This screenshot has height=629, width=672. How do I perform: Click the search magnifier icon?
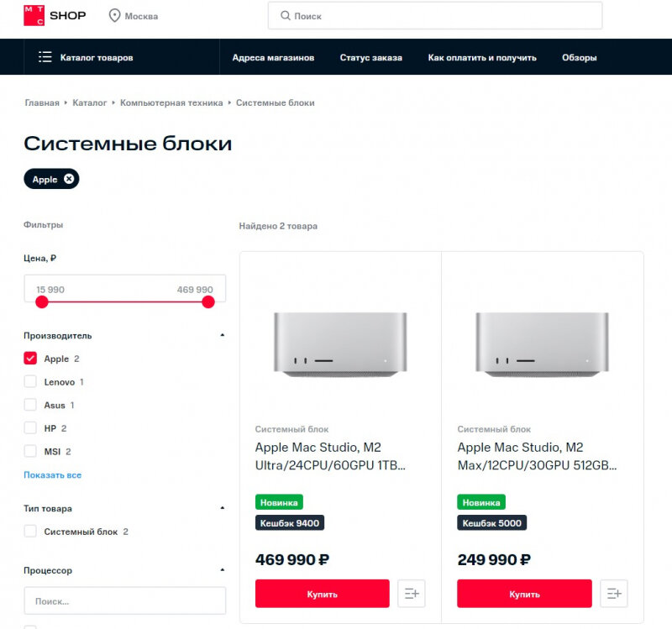(x=286, y=16)
